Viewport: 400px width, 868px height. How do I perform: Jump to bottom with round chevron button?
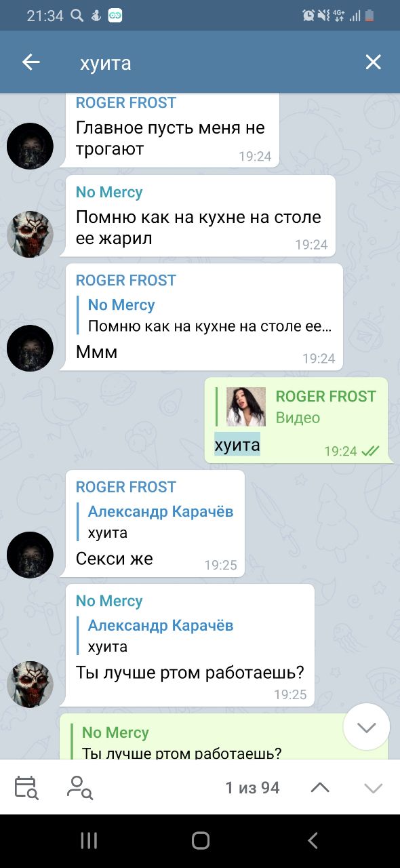[x=367, y=727]
